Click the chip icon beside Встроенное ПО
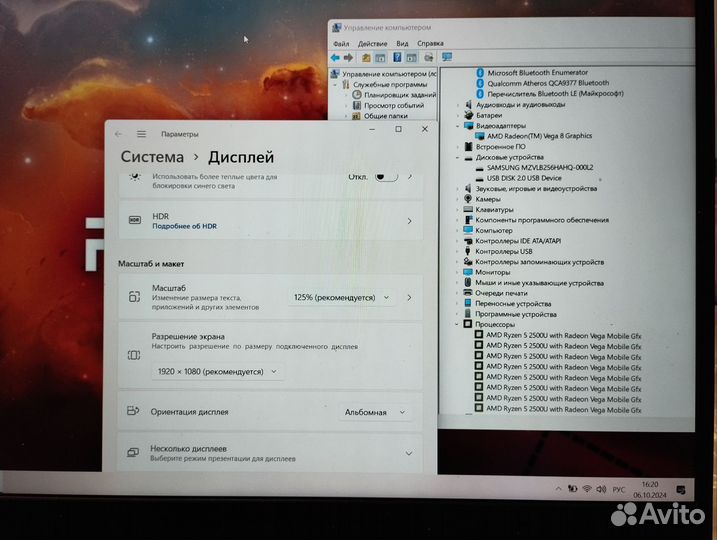 [468, 147]
